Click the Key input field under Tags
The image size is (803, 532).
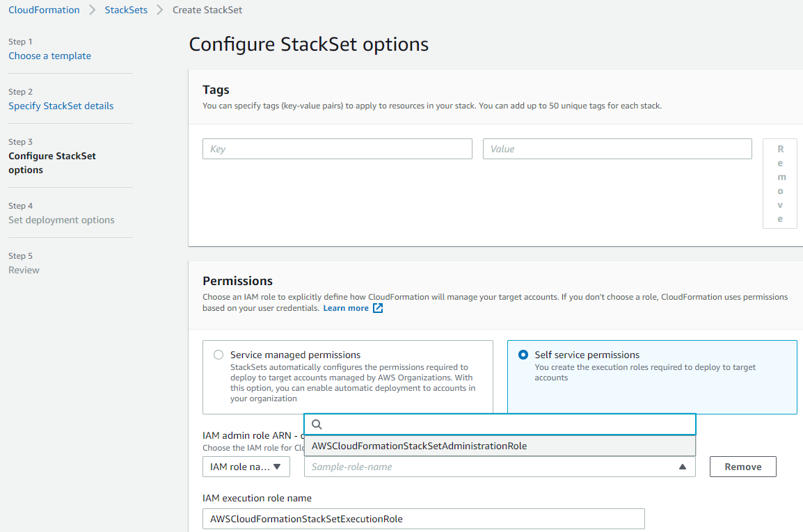337,149
